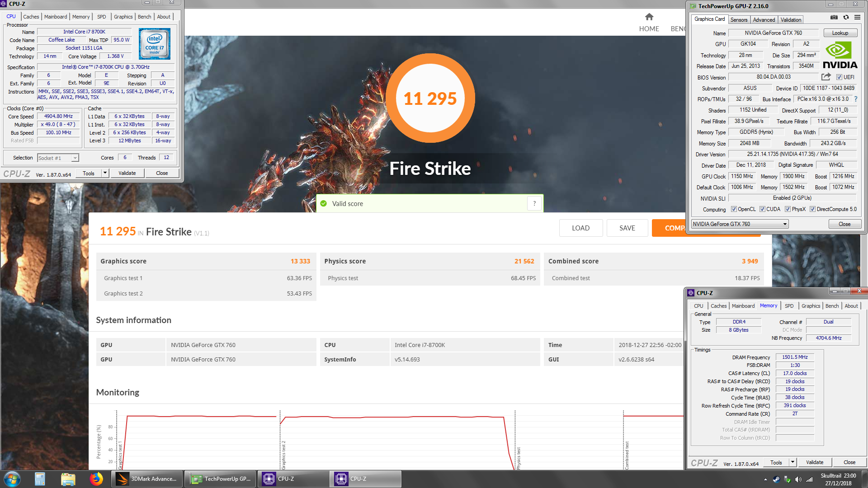Click the Safely Remove Hardware tray icon
This screenshot has height=488, width=868.
787,479
